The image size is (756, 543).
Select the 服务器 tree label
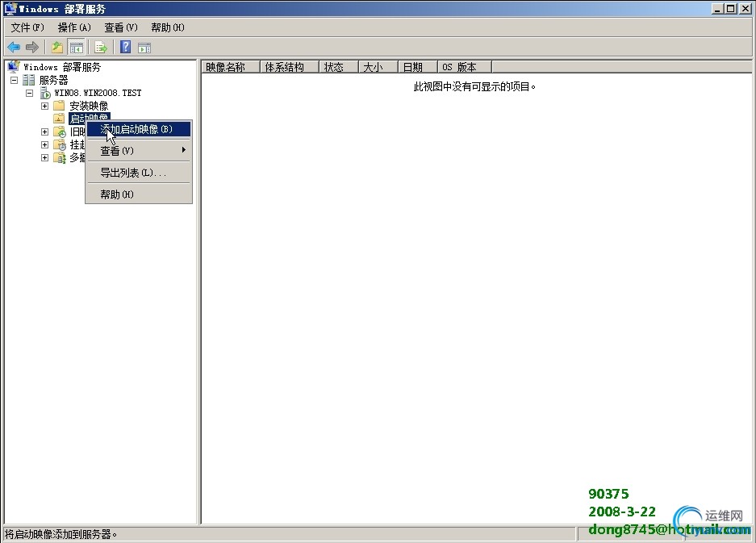point(53,80)
